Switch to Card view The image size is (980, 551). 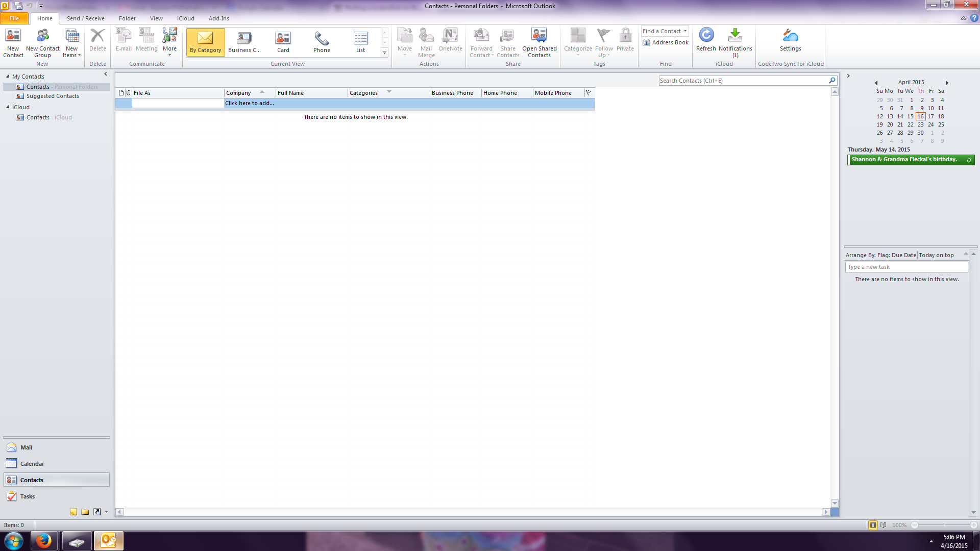pyautogui.click(x=283, y=42)
